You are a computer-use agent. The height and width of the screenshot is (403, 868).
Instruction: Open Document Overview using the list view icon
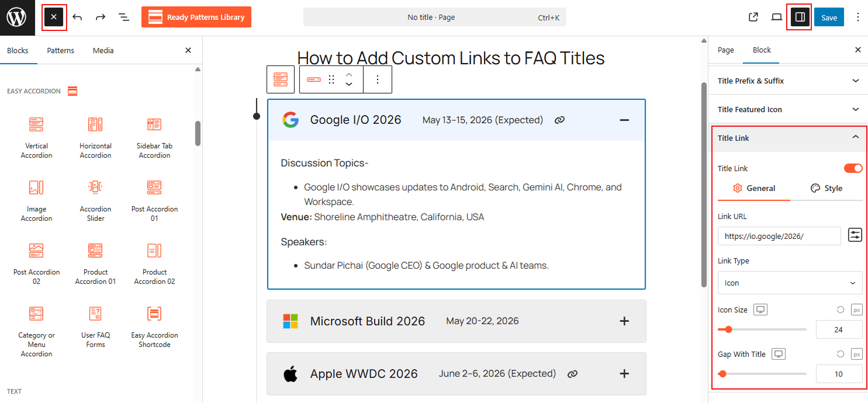[124, 17]
